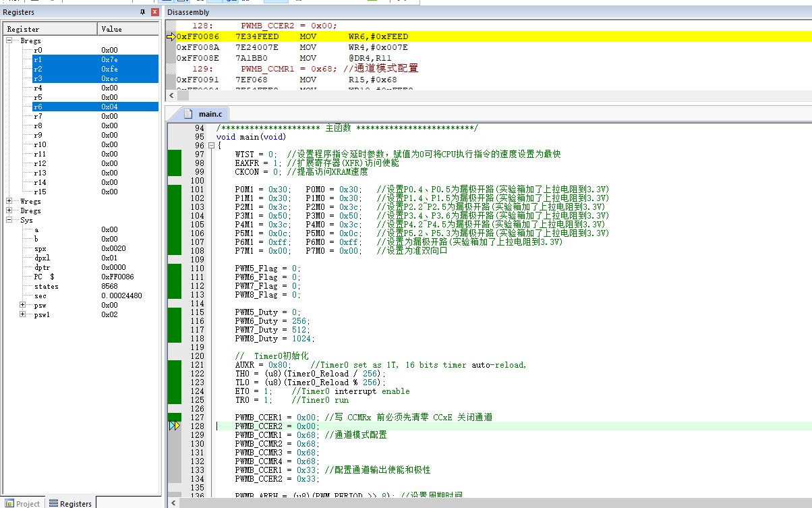Click the current-instruction arrow in Disassembly
Screen dimensions: 812x508
(171, 36)
